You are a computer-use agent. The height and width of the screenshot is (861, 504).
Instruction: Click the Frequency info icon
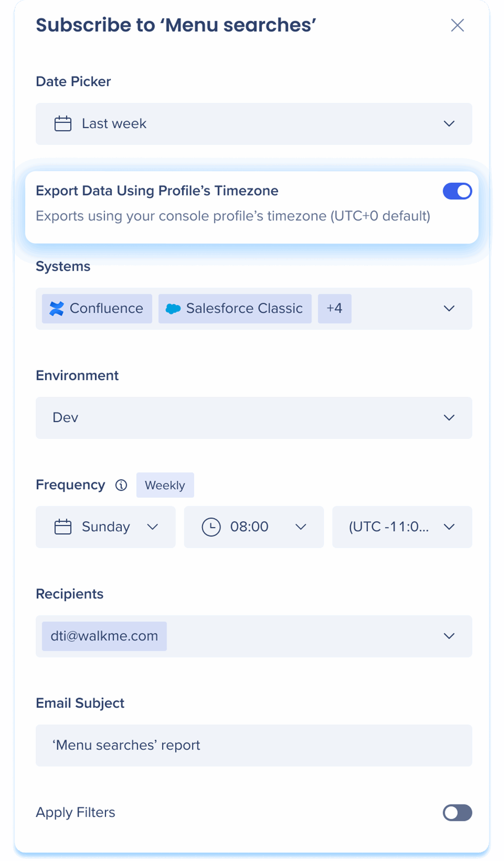(121, 485)
